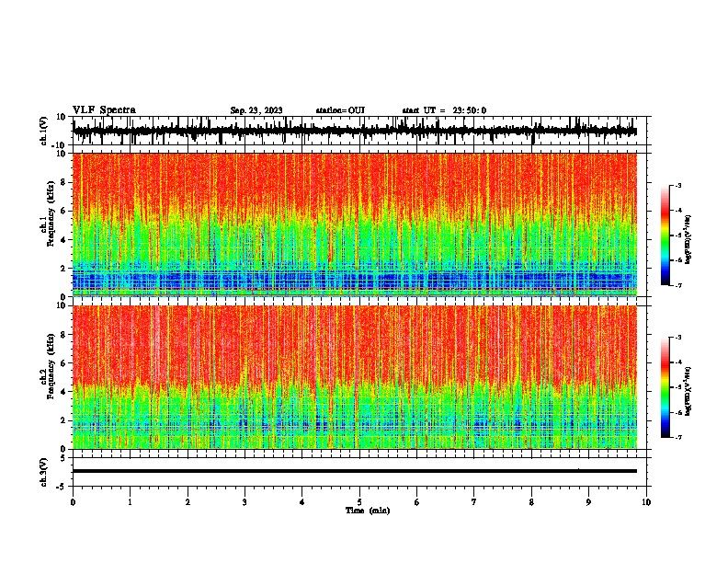
Task: Click the ch.2 spectrogram color bar
Action: point(665,387)
